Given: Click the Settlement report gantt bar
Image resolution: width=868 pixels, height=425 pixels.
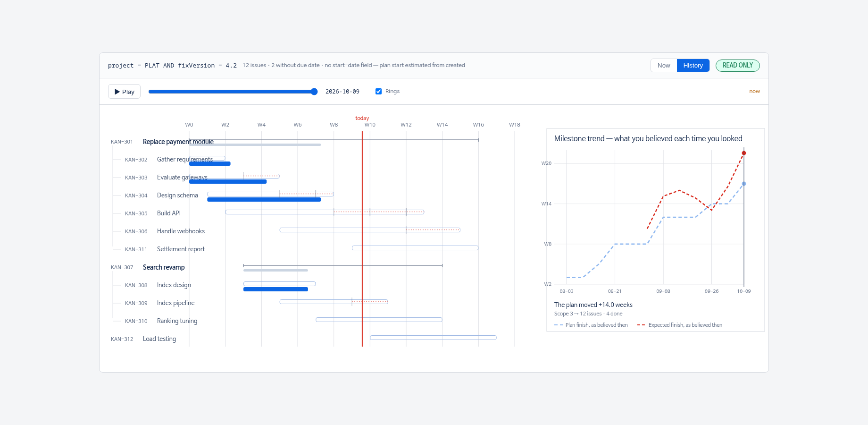Looking at the screenshot, I should coord(415,248).
